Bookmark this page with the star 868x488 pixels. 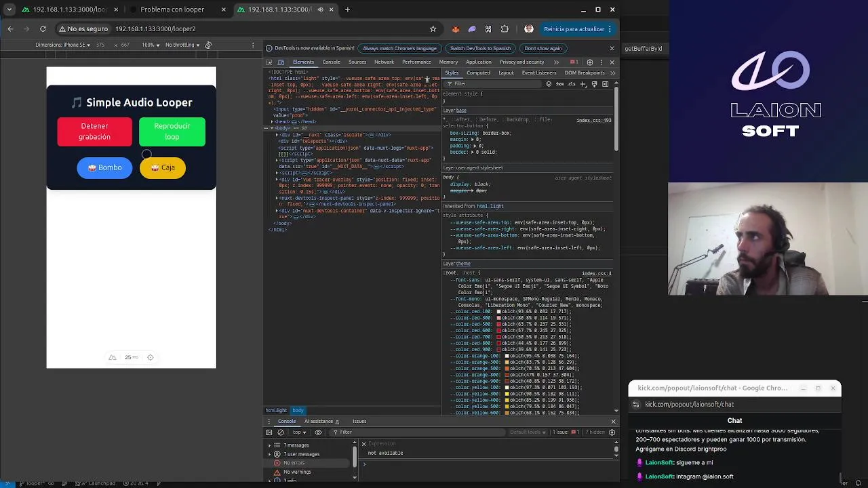(x=433, y=29)
